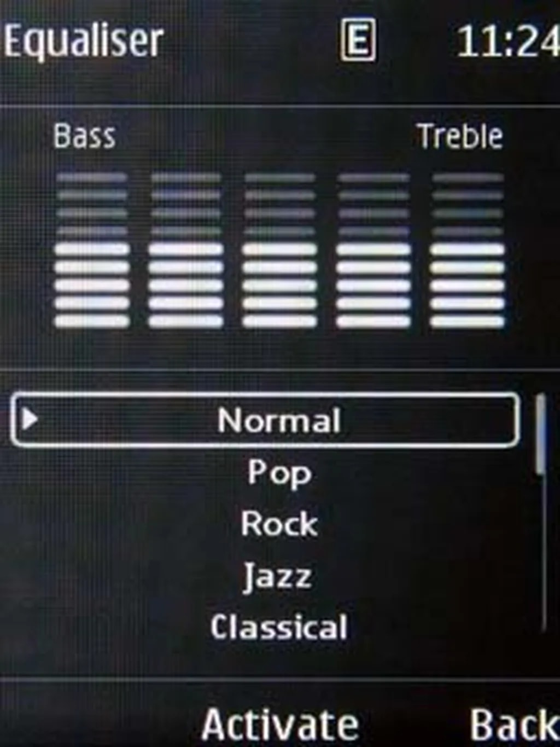This screenshot has width=560, height=747.
Task: Pick the Classical preset
Action: tap(279, 627)
